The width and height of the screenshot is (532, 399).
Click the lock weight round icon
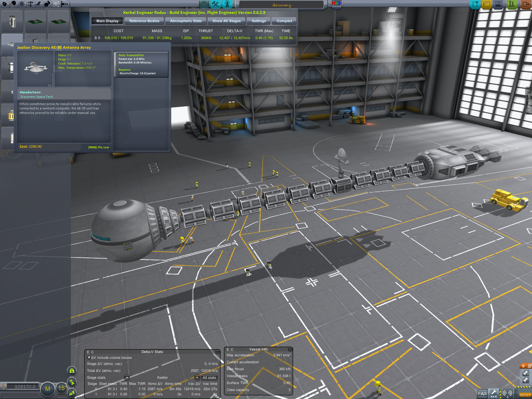[x=72, y=370]
